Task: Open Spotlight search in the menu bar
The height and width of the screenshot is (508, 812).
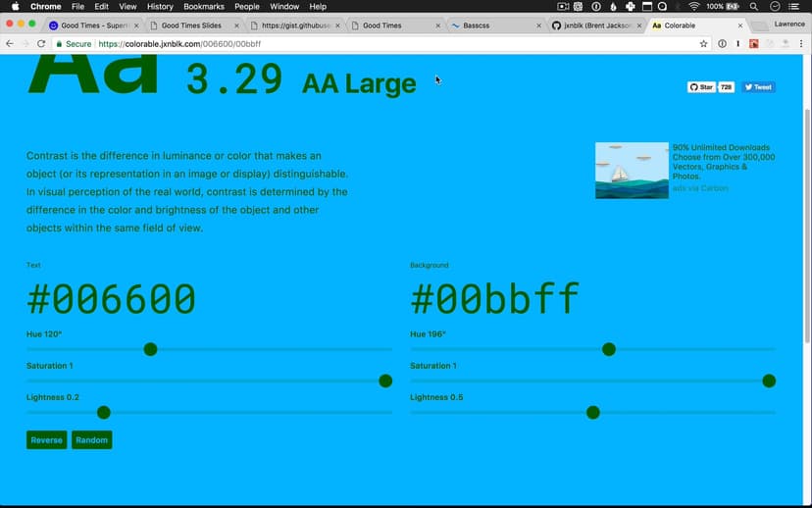Action: click(753, 7)
